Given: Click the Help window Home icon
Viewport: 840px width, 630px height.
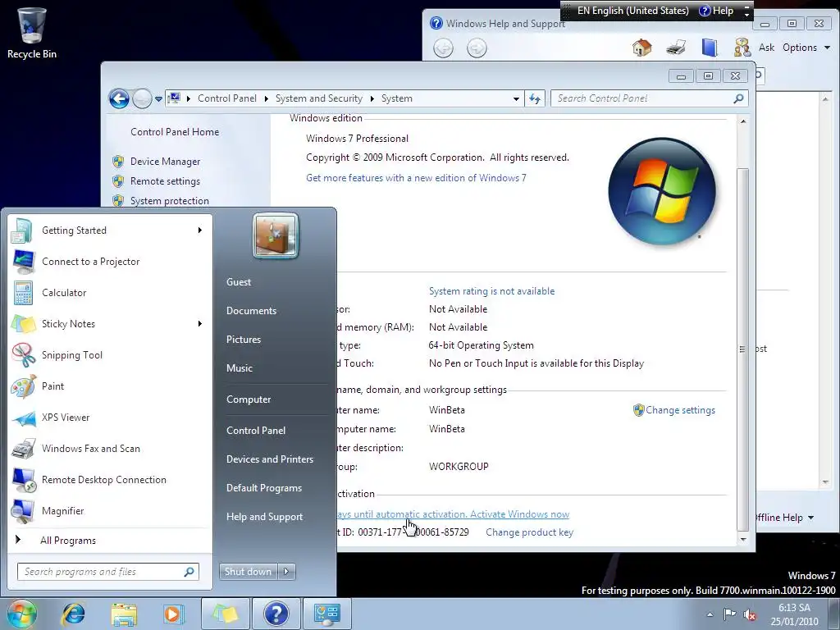Looking at the screenshot, I should 641,48.
